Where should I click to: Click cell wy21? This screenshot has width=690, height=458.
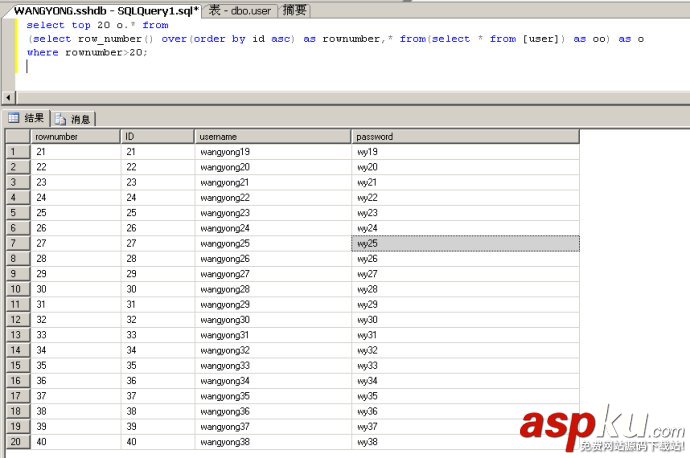465,182
